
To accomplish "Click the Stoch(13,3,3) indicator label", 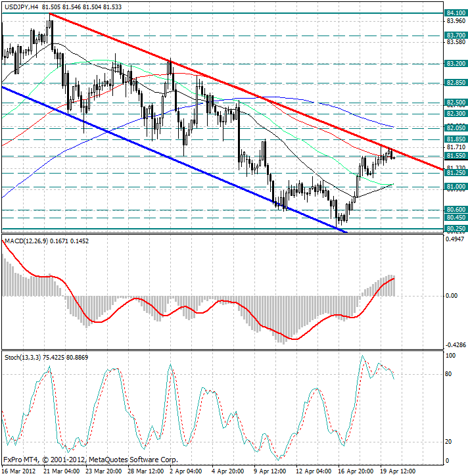I will (x=23, y=358).
